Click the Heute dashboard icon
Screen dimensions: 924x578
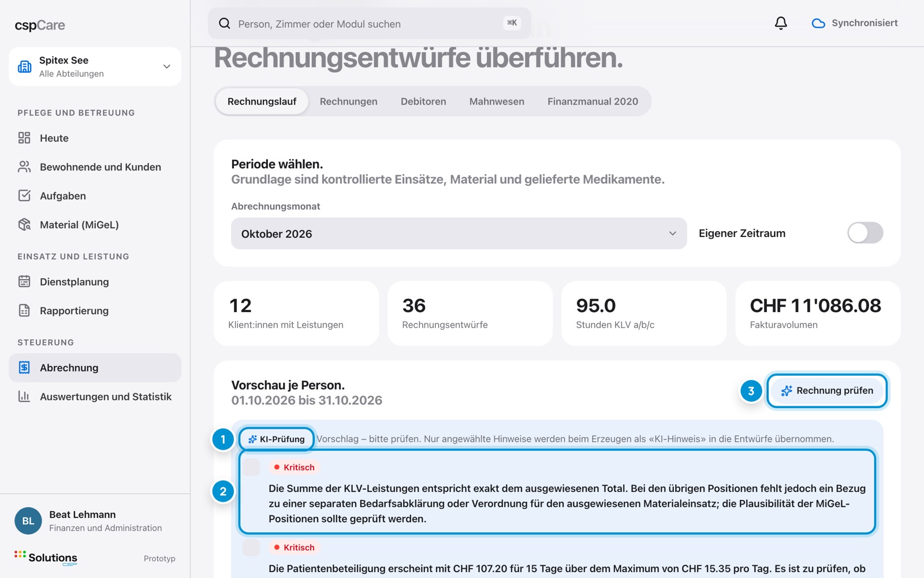tap(24, 138)
